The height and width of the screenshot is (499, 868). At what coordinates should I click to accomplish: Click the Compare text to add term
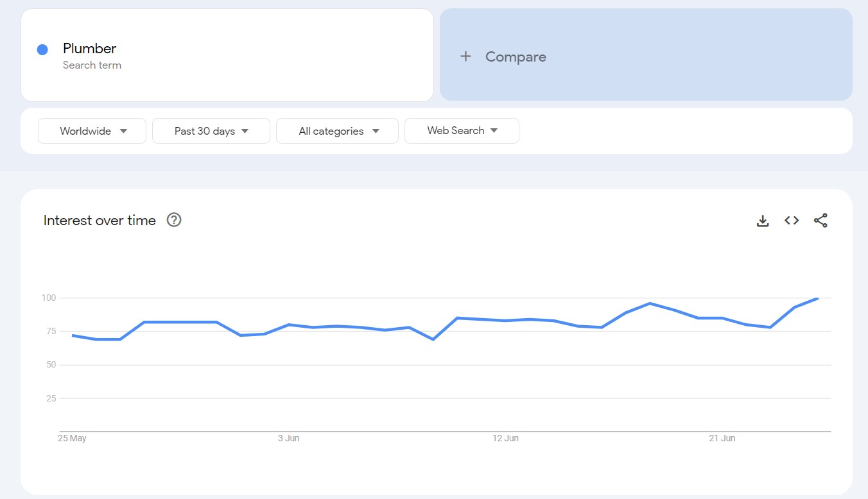(516, 56)
